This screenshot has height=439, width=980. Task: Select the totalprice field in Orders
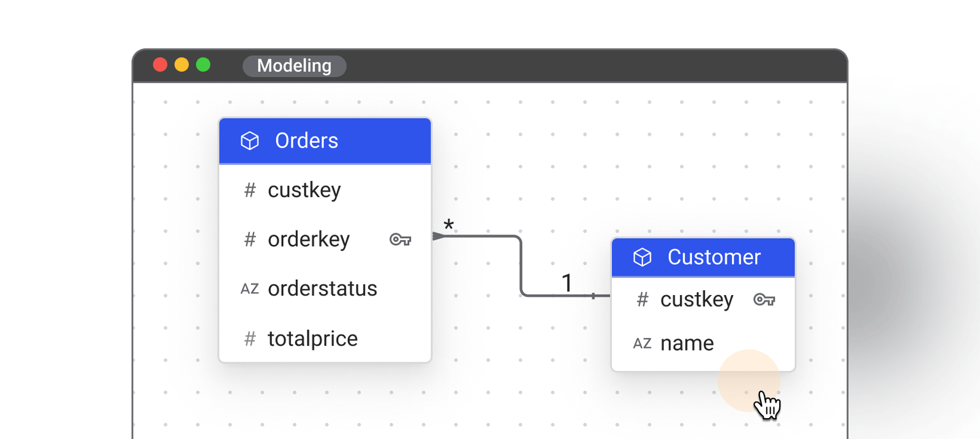(x=312, y=338)
